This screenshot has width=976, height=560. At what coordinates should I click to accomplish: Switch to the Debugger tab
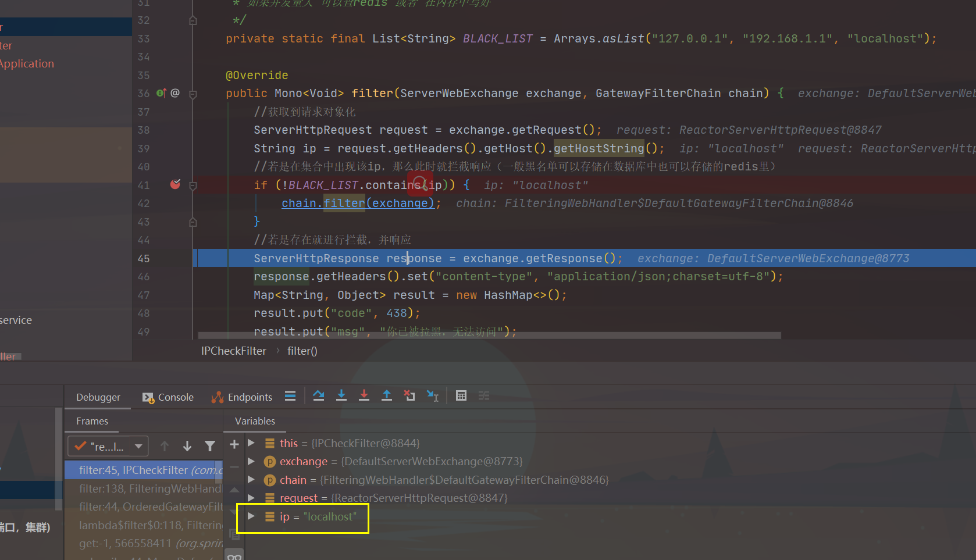pyautogui.click(x=98, y=397)
